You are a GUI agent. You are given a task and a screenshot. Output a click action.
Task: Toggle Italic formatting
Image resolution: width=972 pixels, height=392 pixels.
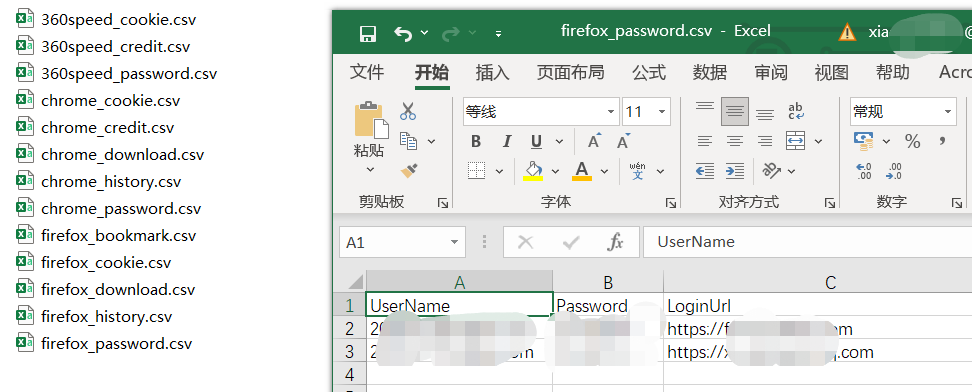point(506,141)
